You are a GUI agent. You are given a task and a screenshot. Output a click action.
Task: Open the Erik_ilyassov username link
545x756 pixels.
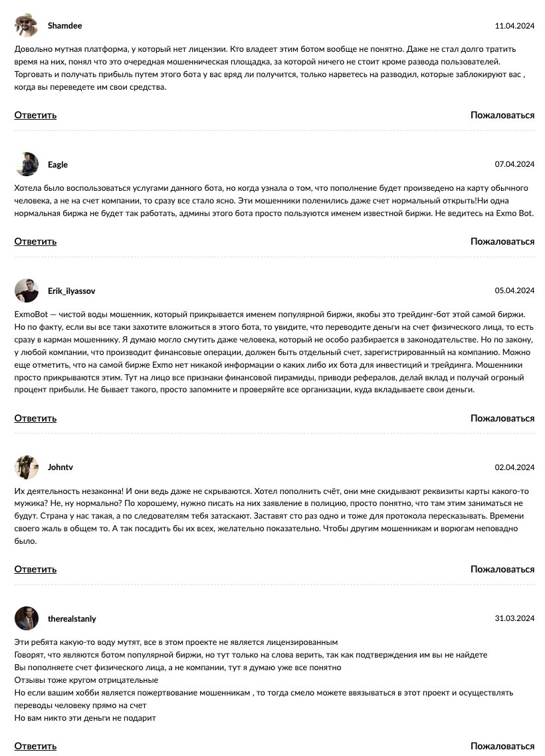(72, 291)
